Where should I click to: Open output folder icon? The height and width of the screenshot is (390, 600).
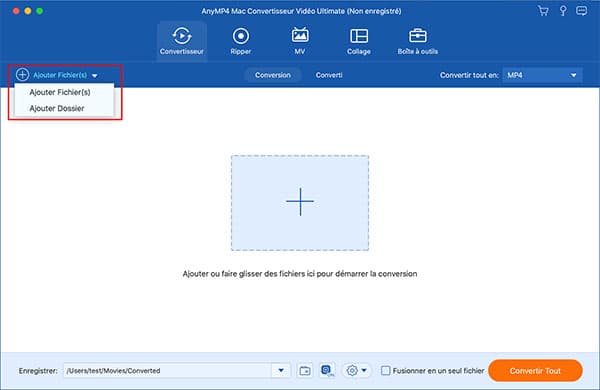305,370
